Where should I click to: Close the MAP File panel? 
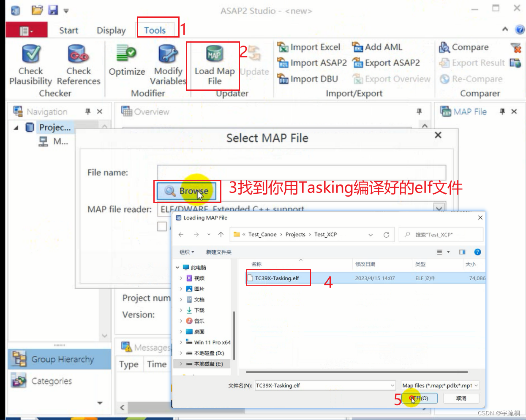coord(514,111)
